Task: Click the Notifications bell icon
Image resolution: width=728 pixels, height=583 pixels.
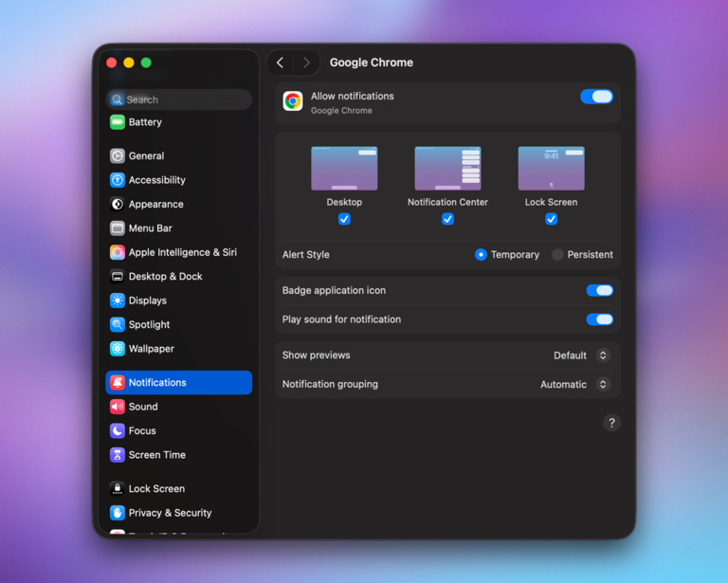Action: pos(117,382)
